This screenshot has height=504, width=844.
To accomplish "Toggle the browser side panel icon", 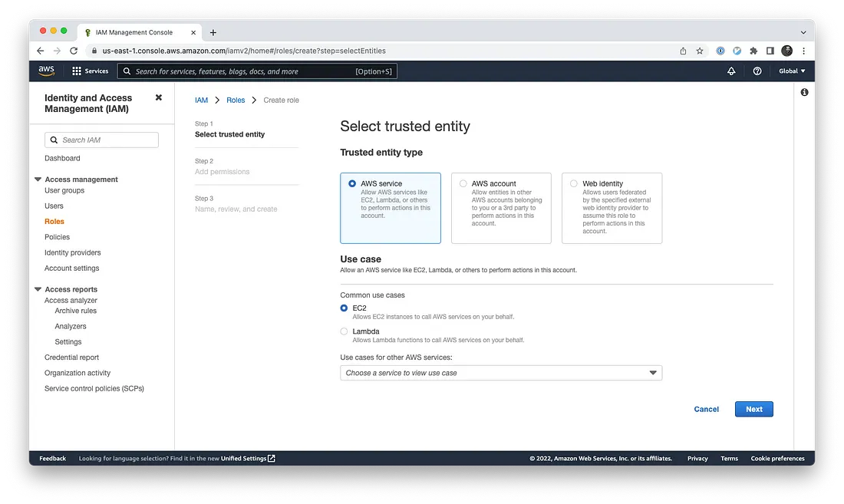I will pos(770,51).
